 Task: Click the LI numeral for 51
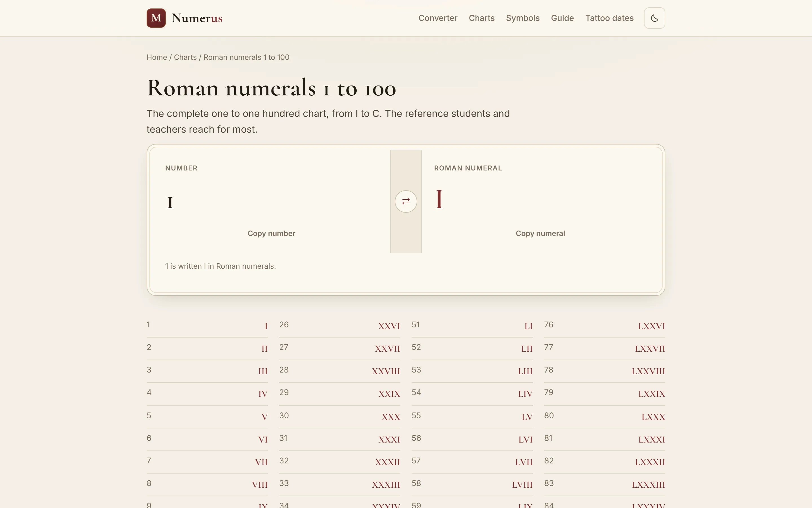click(528, 326)
